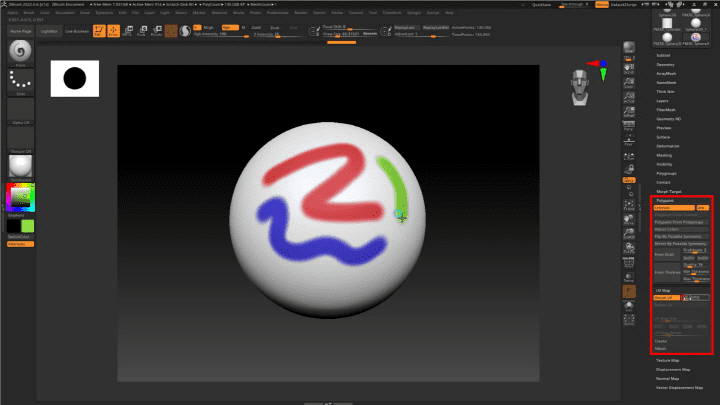Toggle Perspective view button
The height and width of the screenshot is (405, 720).
(x=629, y=125)
